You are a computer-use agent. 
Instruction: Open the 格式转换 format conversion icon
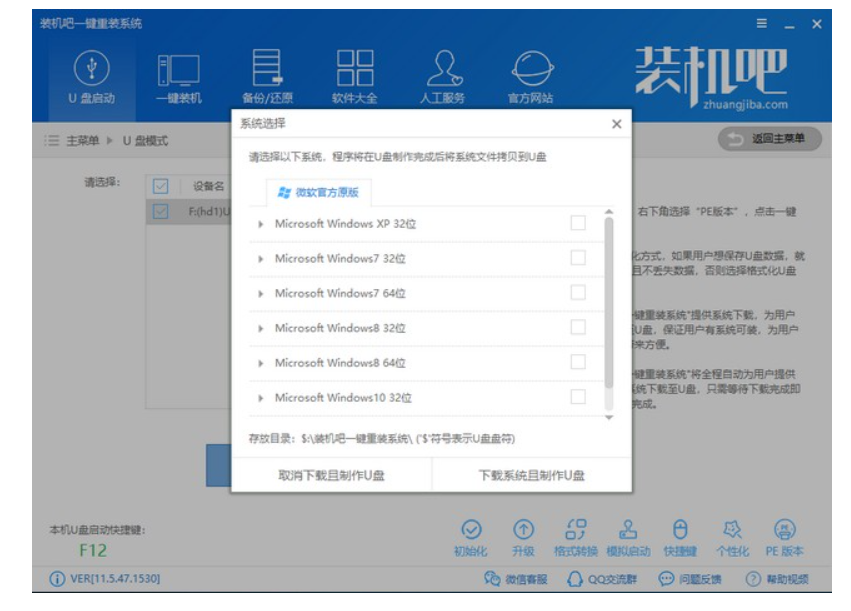pos(575,538)
